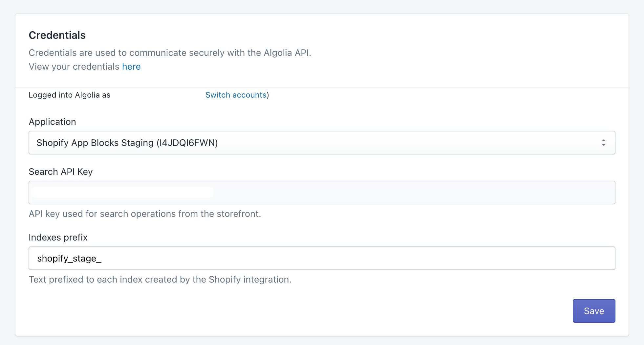Focus the Indexes prefix field

click(x=322, y=258)
